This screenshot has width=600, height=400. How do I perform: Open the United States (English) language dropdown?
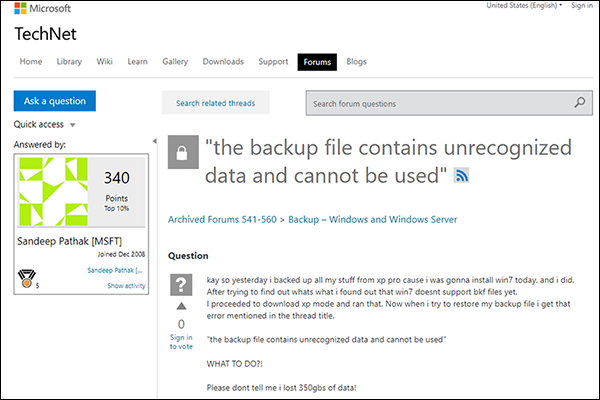pyautogui.click(x=524, y=5)
